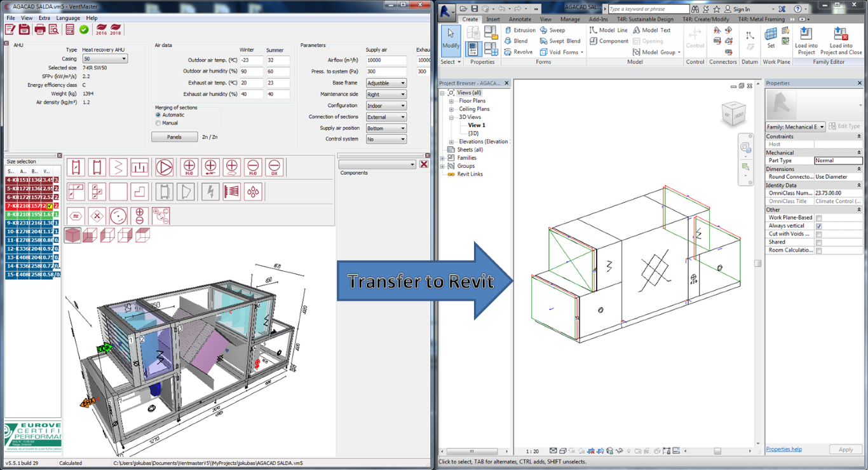The height and width of the screenshot is (470, 868).
Task: Choose the humidifier droplets component icon
Action: coord(253,192)
